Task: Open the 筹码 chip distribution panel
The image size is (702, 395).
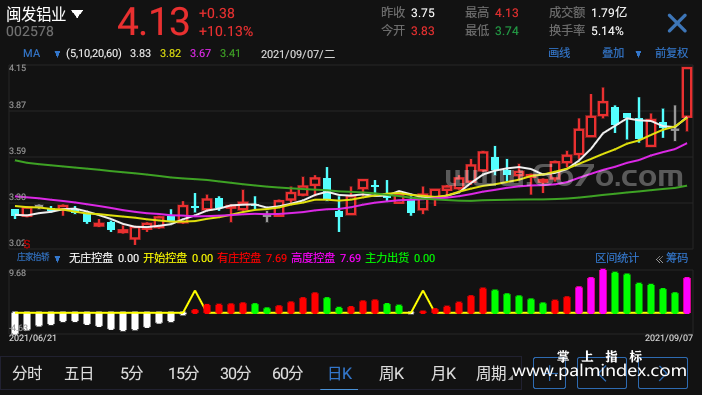Action: point(676,258)
